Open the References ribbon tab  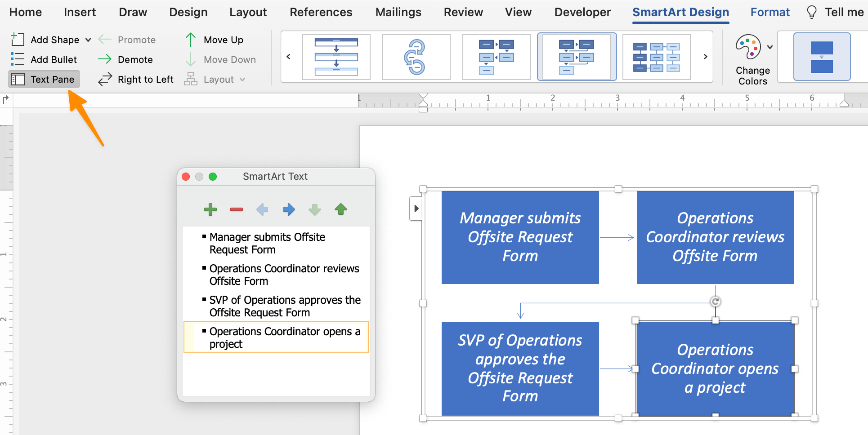(x=321, y=12)
